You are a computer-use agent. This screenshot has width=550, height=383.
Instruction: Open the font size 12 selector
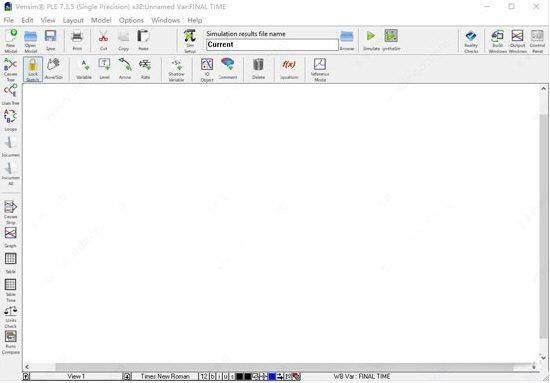(204, 376)
